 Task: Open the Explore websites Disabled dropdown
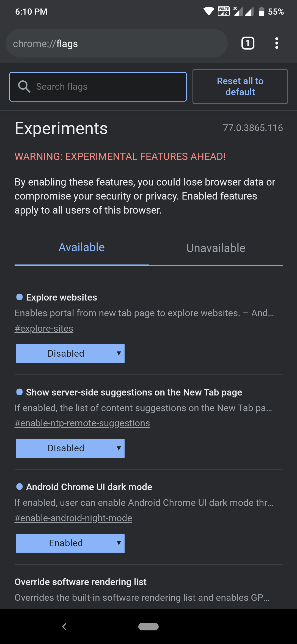pos(70,353)
